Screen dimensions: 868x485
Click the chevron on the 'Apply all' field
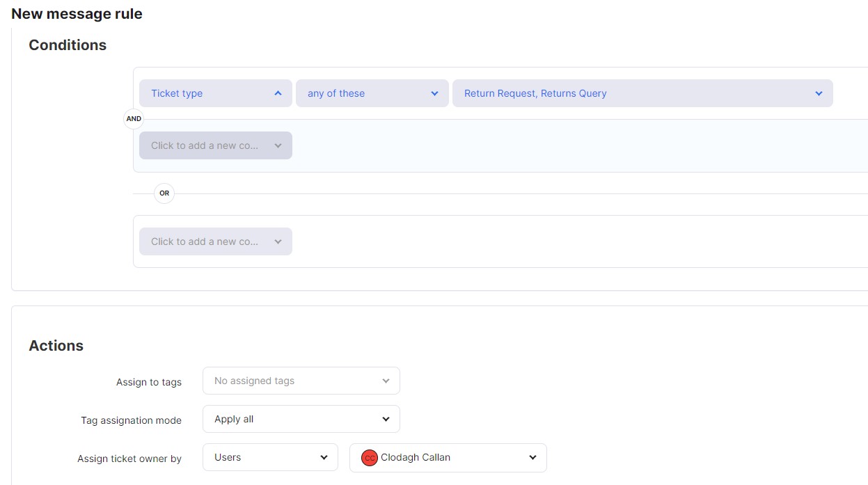tap(386, 419)
